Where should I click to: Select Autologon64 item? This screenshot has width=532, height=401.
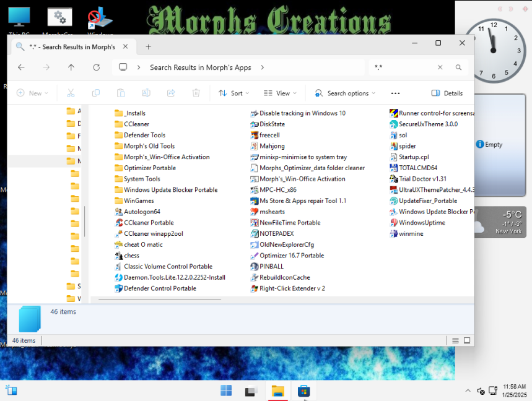pyautogui.click(x=137, y=212)
